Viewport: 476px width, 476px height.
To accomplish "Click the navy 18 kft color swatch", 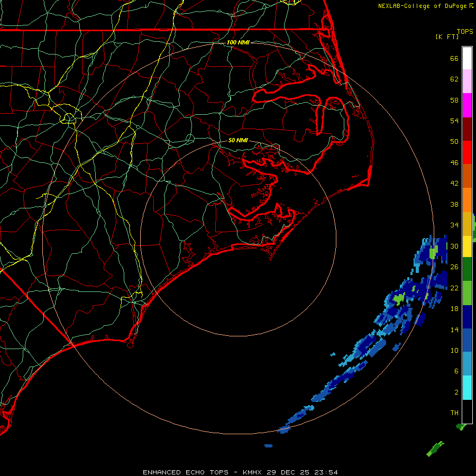I will point(467,317).
